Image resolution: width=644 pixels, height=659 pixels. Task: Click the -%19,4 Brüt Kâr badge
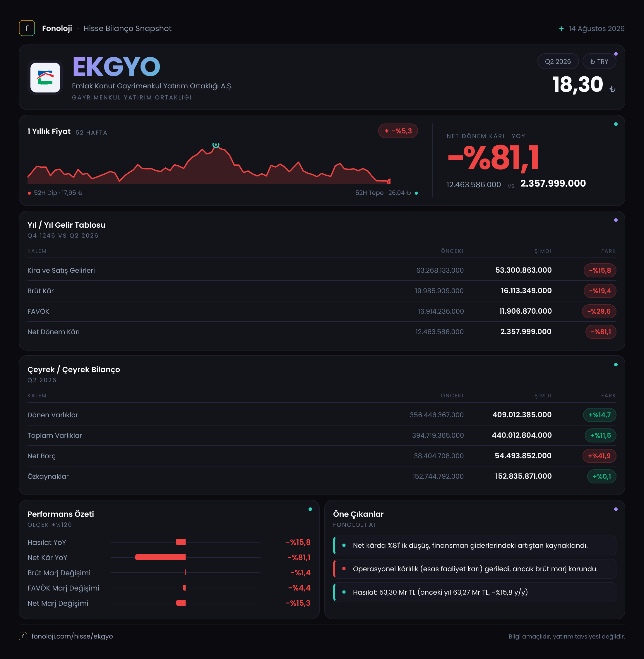tap(600, 291)
